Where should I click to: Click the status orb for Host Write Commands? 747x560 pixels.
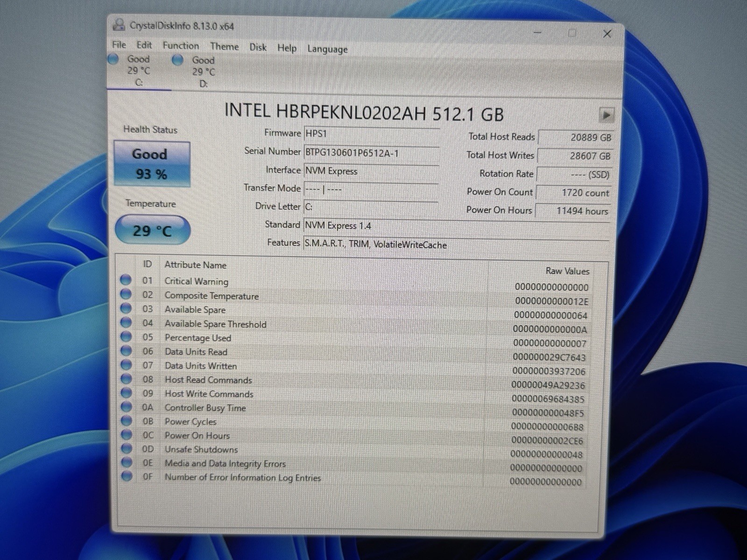[x=126, y=392]
